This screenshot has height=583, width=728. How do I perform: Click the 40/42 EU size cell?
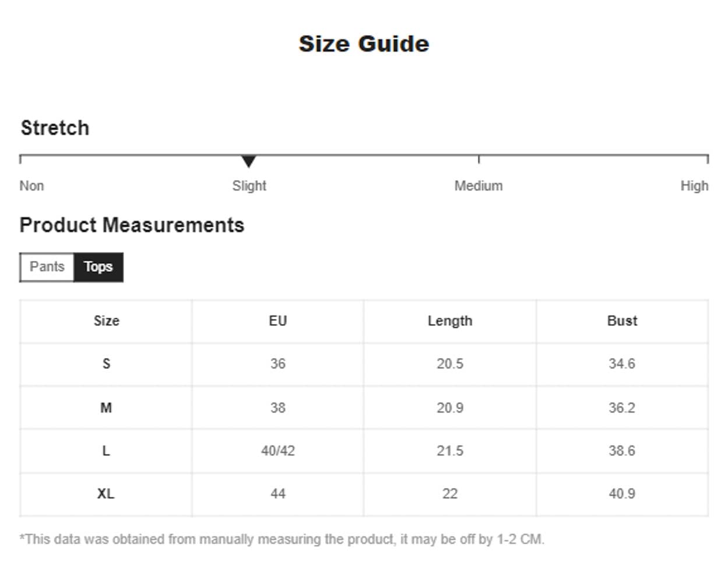point(277,451)
